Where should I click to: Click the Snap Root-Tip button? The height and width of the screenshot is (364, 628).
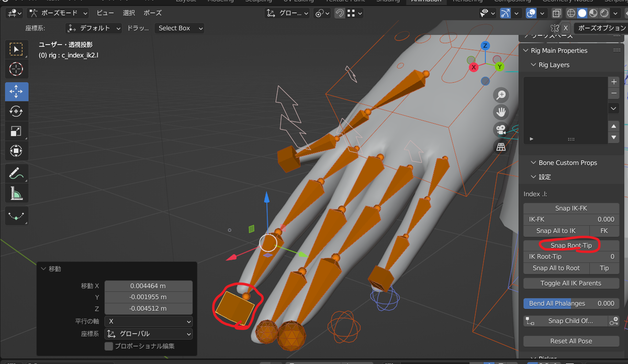[x=571, y=245]
